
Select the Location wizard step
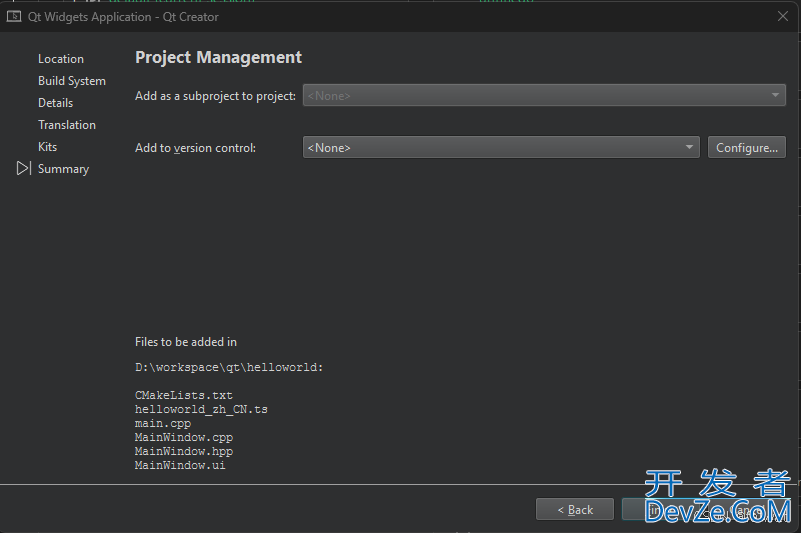coord(61,59)
